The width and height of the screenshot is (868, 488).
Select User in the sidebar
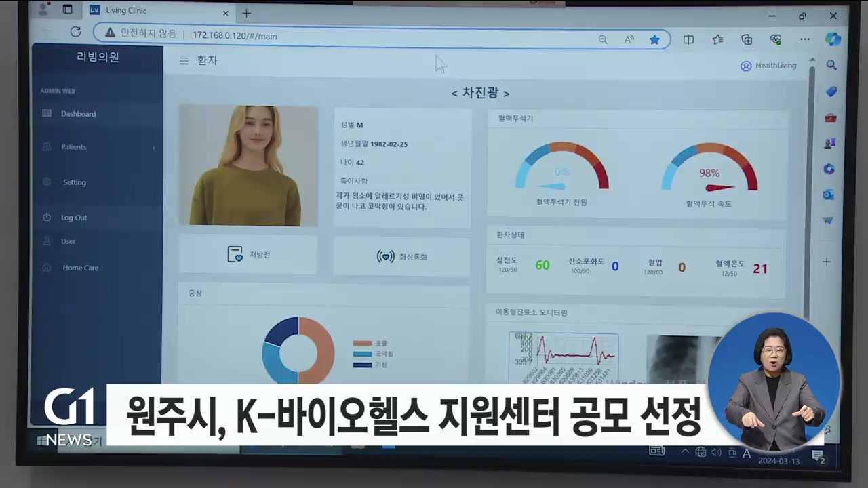point(68,241)
